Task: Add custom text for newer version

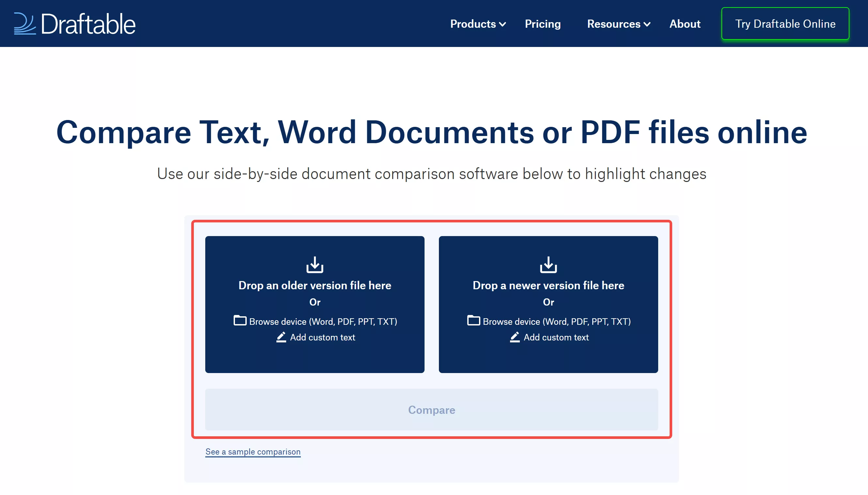Action: 556,337
